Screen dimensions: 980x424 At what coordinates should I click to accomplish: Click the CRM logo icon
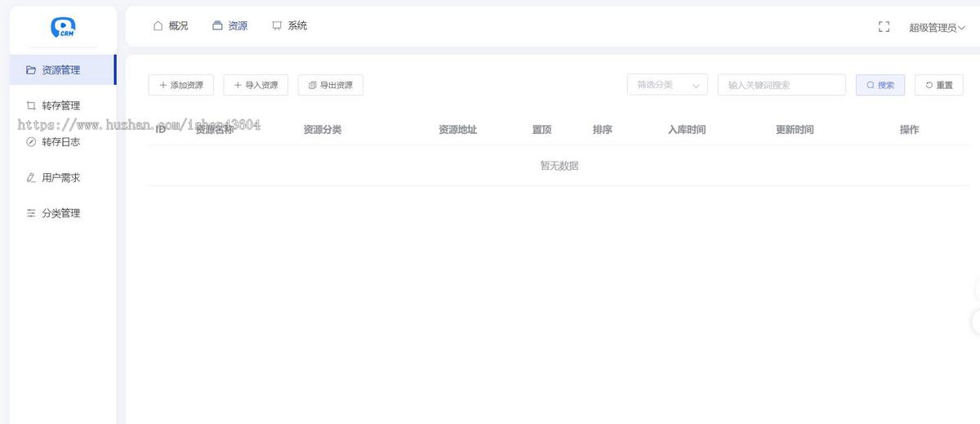[x=63, y=27]
